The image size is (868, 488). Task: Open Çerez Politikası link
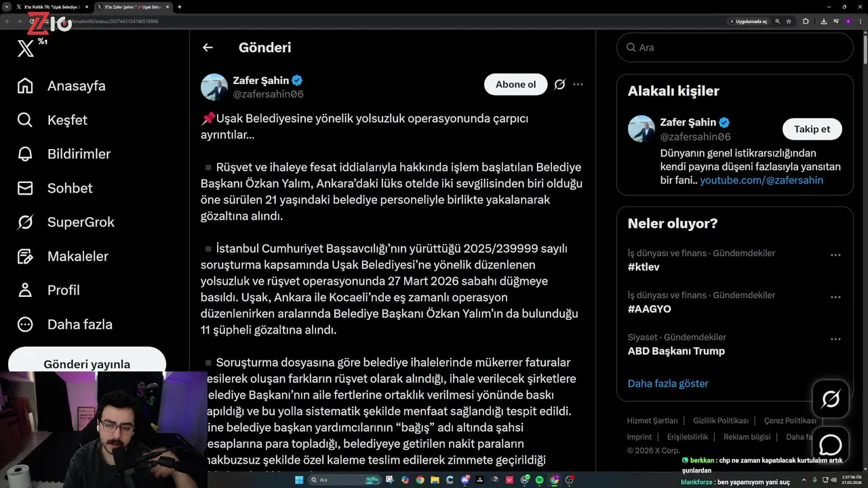790,421
